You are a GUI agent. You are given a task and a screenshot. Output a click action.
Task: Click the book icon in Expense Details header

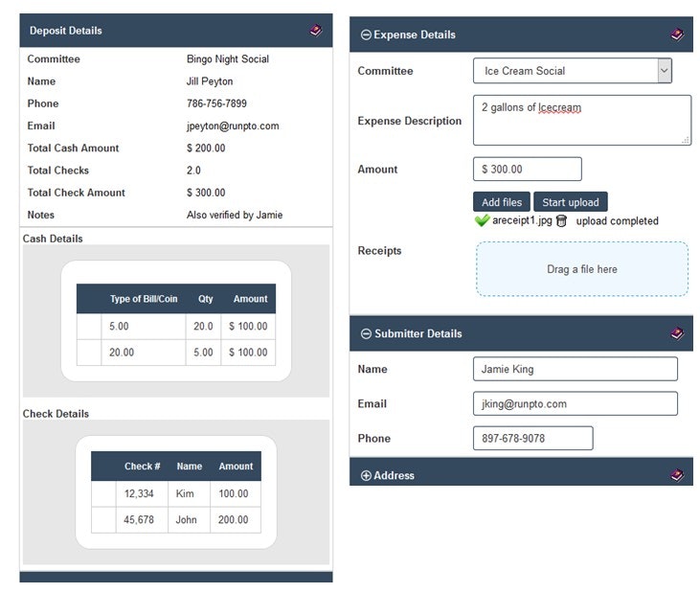coord(677,34)
